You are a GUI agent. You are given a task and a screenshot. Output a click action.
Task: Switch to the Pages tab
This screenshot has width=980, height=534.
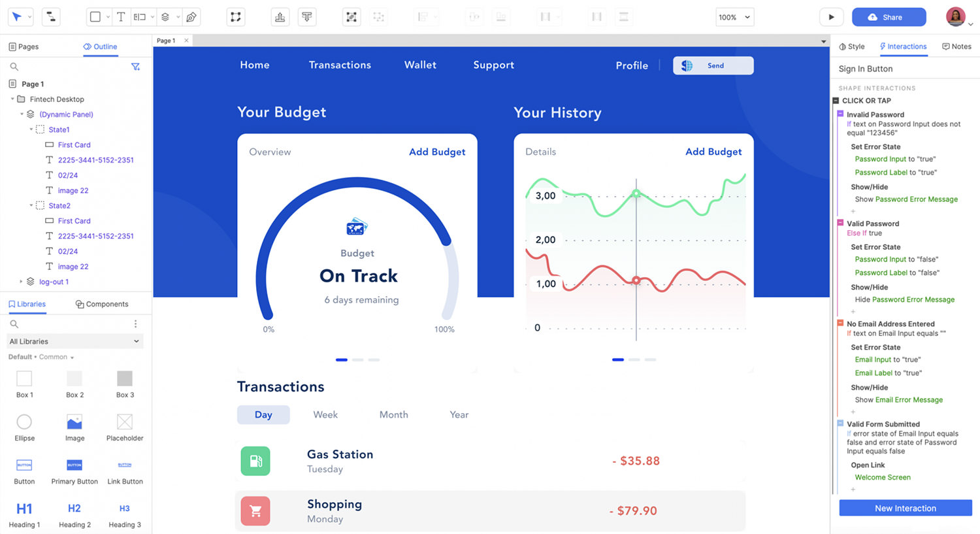click(x=24, y=46)
